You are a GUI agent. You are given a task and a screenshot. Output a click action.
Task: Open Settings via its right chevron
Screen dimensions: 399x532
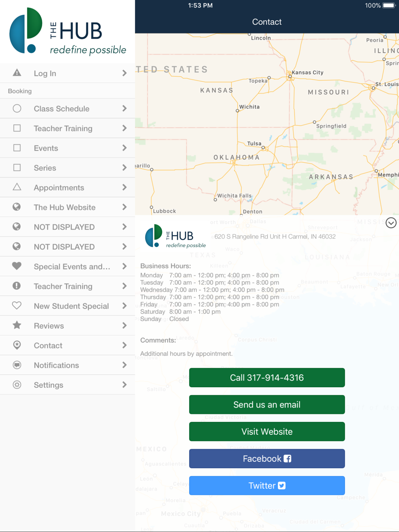124,385
